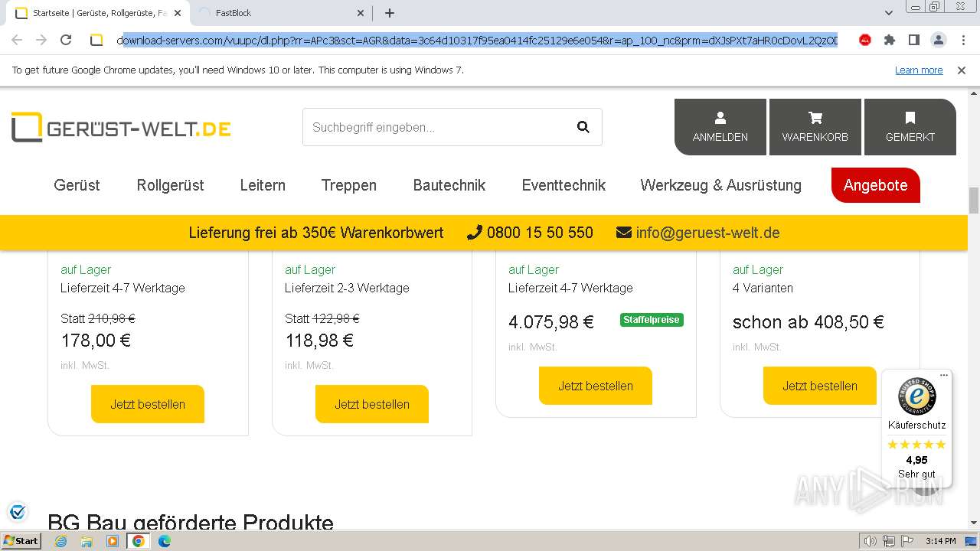The image size is (980, 551).
Task: Click Jetzt bestellen for the 118,98 € product
Action: pos(372,404)
